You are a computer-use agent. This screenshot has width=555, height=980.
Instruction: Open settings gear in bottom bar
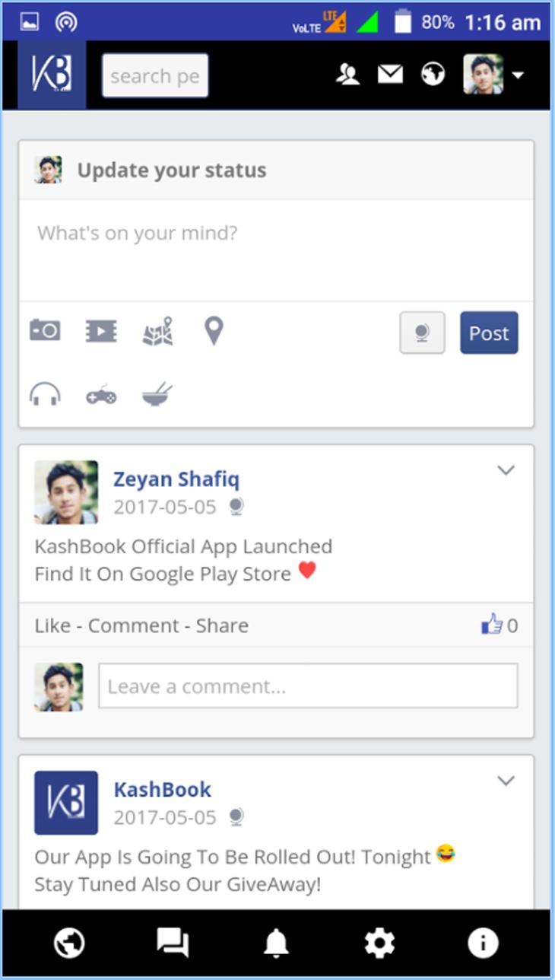tap(379, 944)
